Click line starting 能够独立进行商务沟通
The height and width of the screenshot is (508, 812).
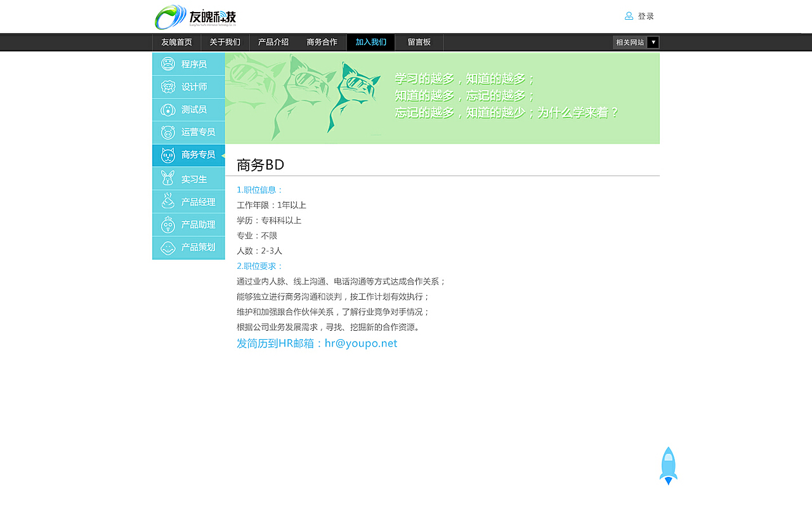click(333, 297)
